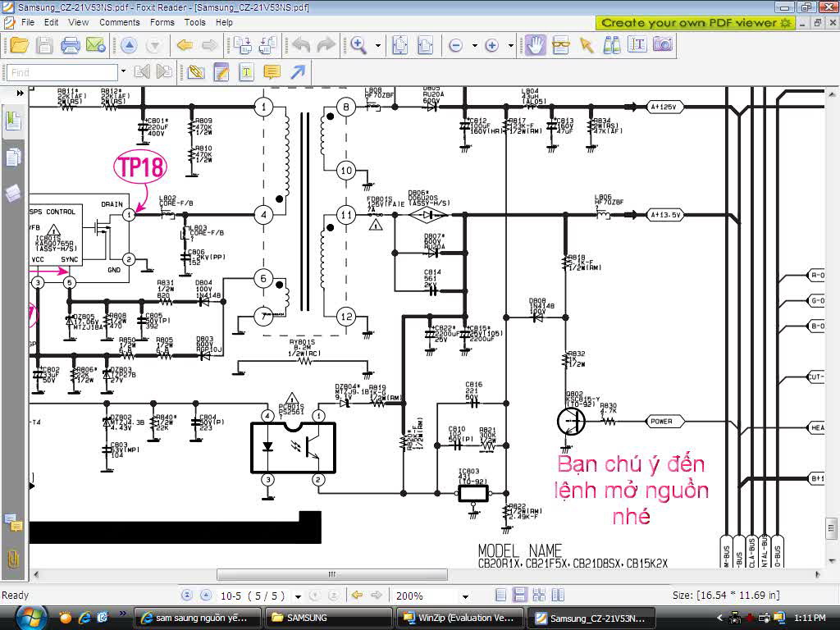Click the Open folder icon
The width and height of the screenshot is (840, 630).
[18, 45]
